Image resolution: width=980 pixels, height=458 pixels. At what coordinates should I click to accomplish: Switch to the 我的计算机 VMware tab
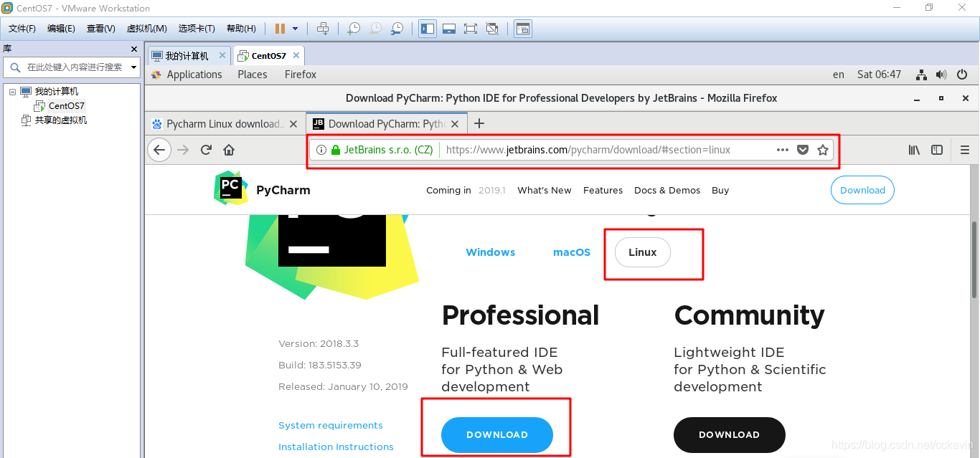187,56
